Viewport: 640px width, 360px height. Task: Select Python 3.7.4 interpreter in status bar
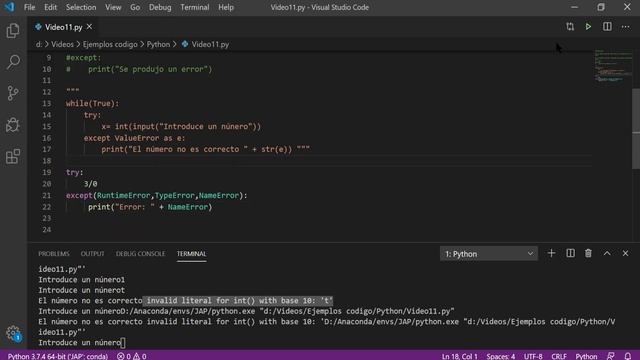coord(58,356)
